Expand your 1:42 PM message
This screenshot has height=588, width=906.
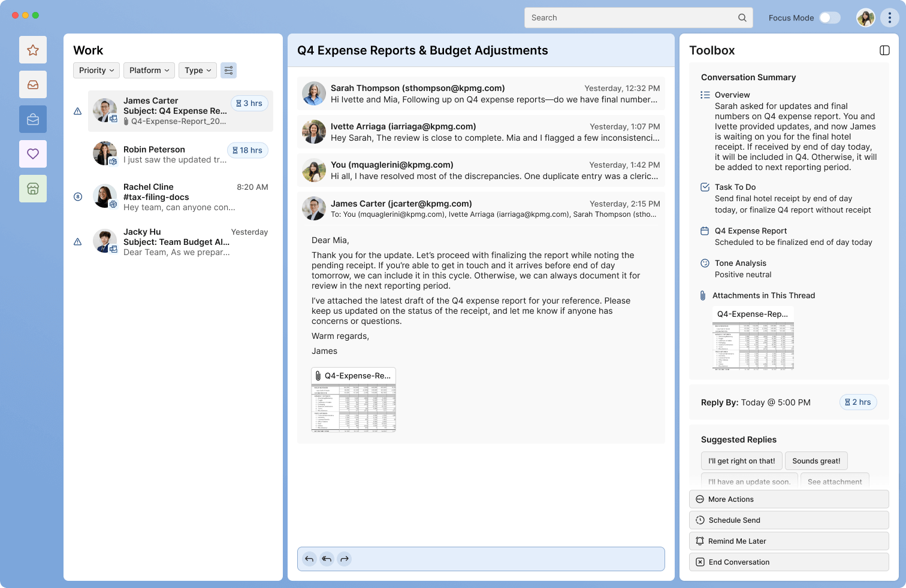coord(481,171)
